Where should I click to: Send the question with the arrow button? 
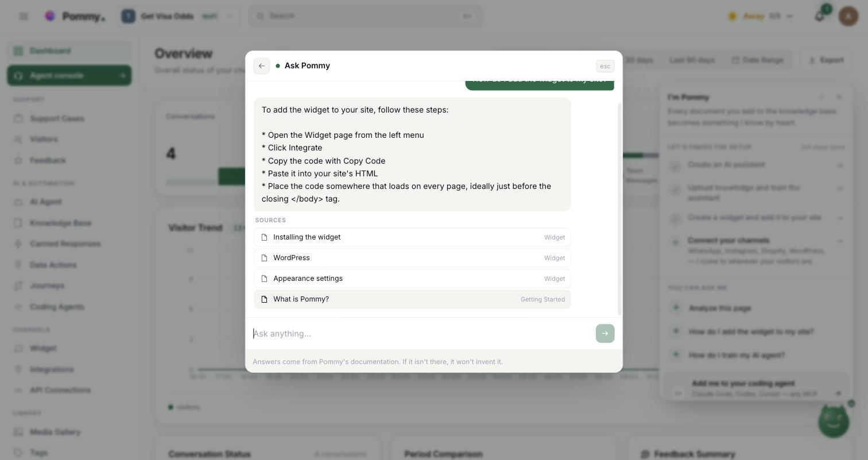coord(605,334)
